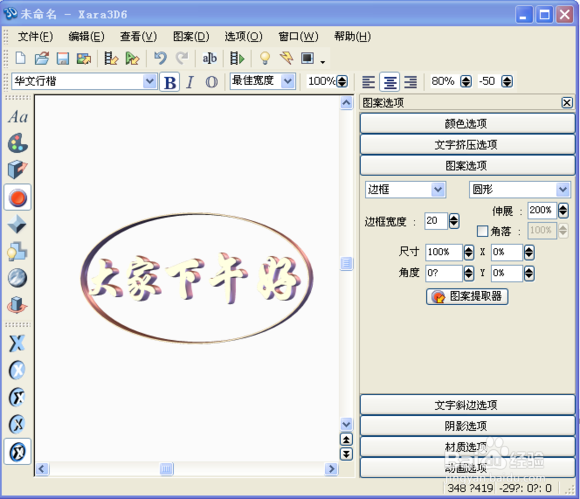Adjust the 100% font size stepper
Viewport: 580px width, 499px height.
point(343,81)
